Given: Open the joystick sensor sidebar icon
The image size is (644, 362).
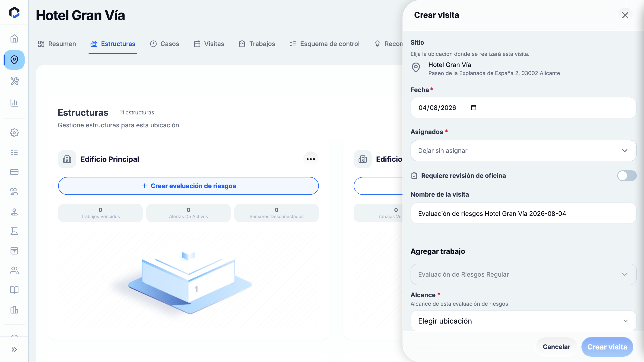Looking at the screenshot, I should [14, 212].
